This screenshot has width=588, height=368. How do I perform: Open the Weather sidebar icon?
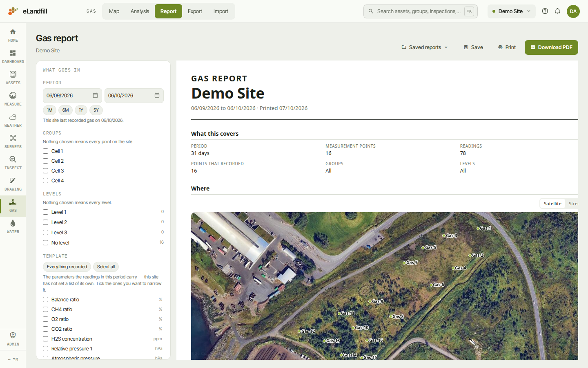point(13,120)
